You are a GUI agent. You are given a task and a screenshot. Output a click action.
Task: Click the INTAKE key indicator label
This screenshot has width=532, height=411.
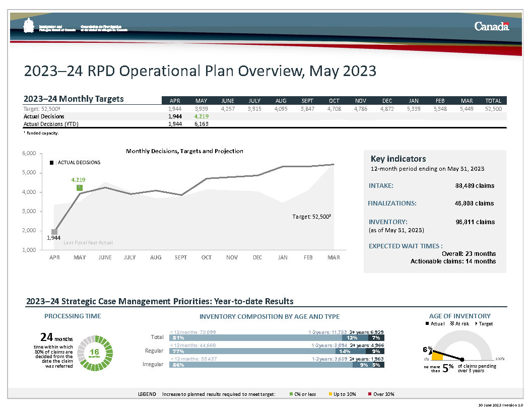[381, 186]
